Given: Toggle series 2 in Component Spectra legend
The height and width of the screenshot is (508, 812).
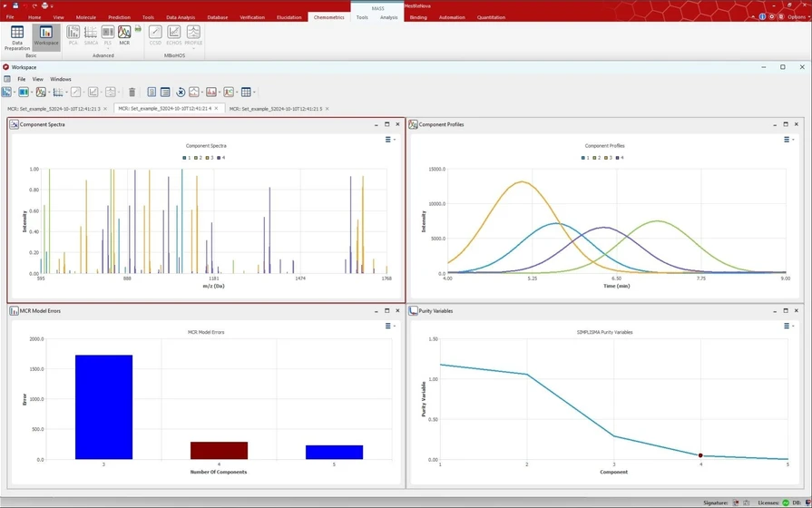Looking at the screenshot, I should pos(198,158).
